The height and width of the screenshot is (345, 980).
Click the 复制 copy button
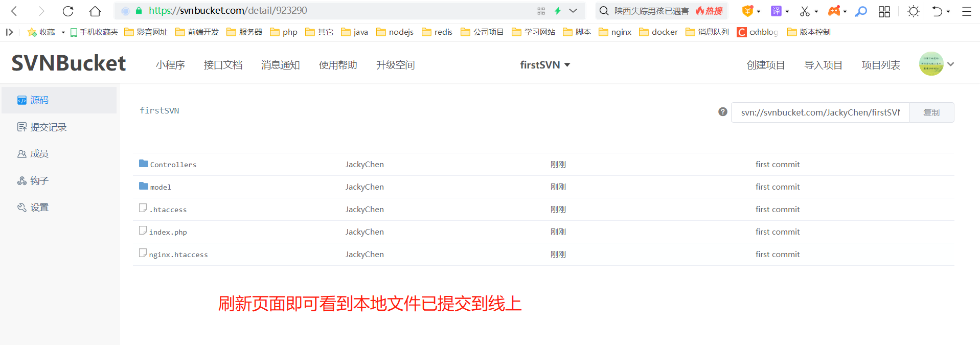931,112
